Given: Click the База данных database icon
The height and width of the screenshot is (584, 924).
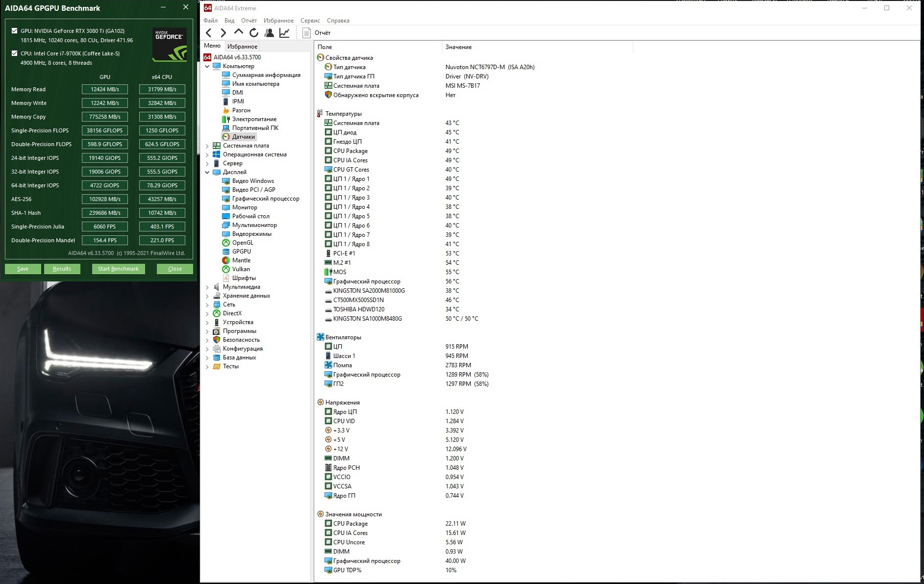Looking at the screenshot, I should tap(217, 357).
